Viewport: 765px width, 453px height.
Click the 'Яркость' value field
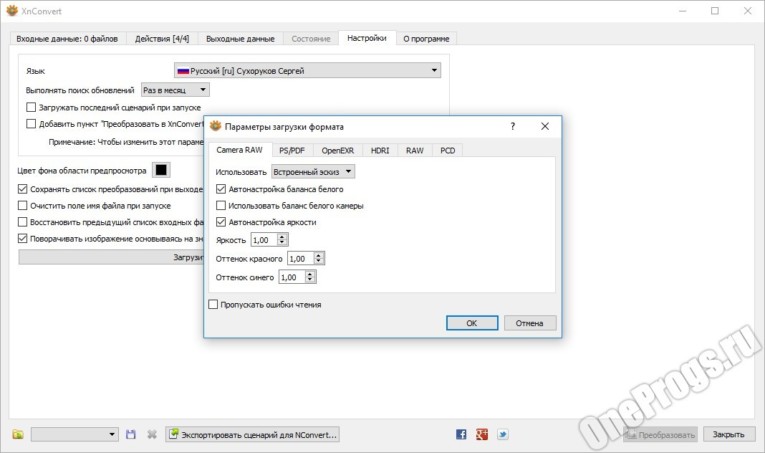[264, 239]
